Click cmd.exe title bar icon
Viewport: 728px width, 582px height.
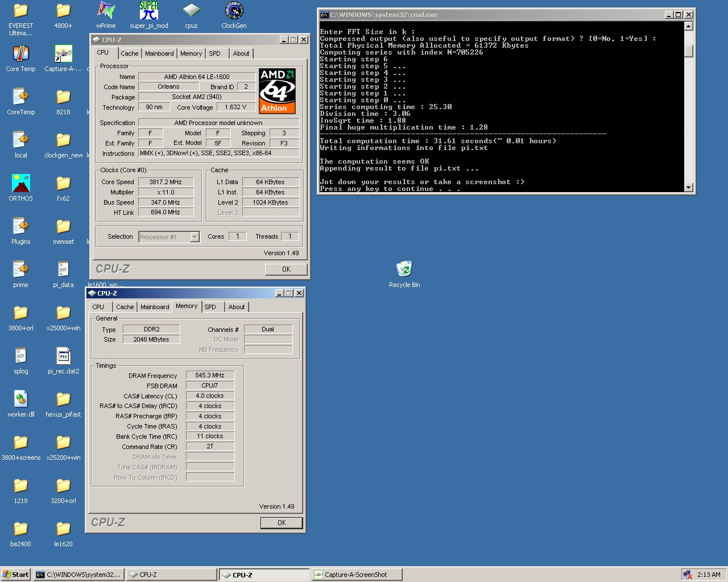pos(324,15)
